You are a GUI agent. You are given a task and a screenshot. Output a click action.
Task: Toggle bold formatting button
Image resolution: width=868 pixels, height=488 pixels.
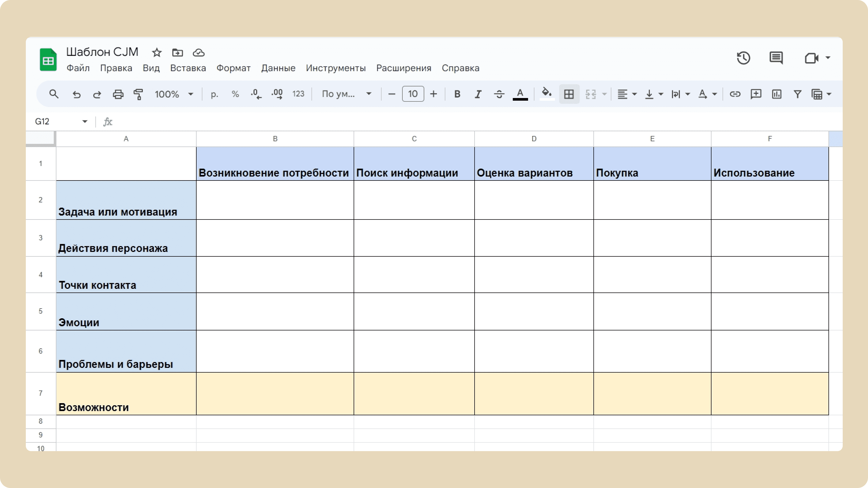(457, 94)
